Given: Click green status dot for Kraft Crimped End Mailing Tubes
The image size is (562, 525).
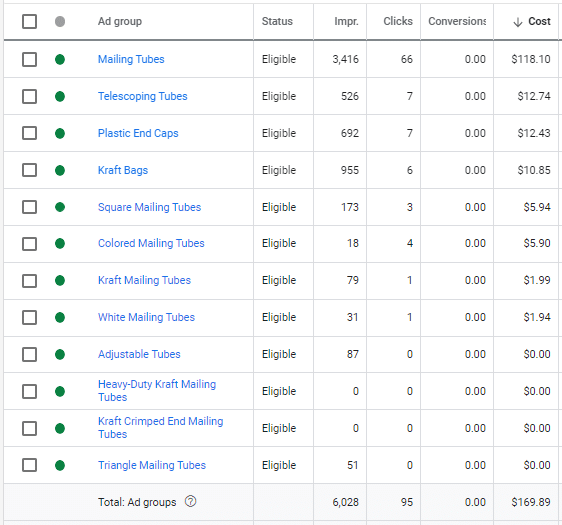Looking at the screenshot, I should (x=60, y=428).
